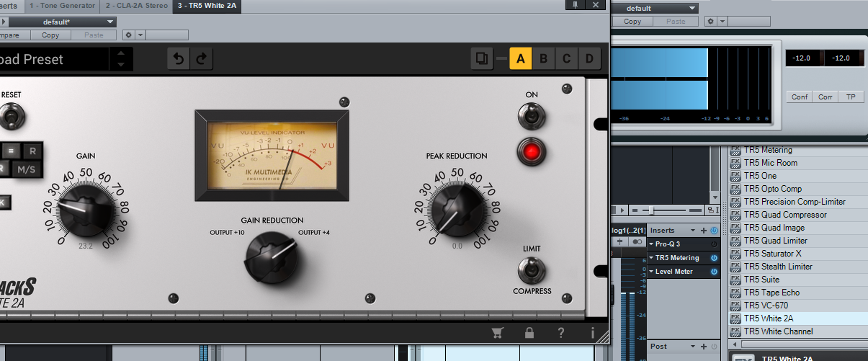Toggle Level Meter insert power button

714,272
